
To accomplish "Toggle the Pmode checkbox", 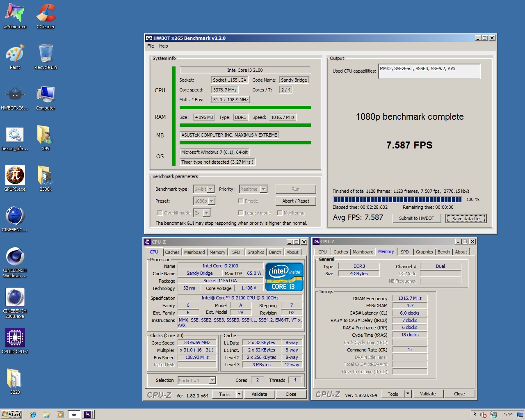I will tap(241, 201).
